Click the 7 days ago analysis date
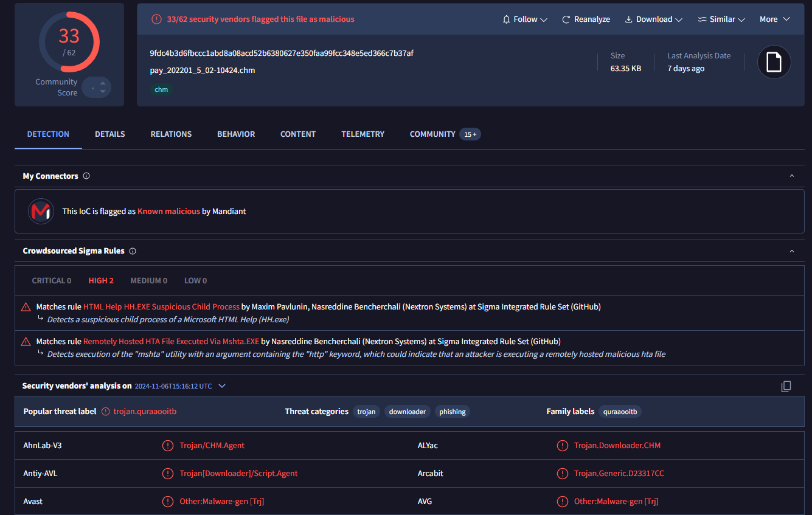The width and height of the screenshot is (812, 515). pos(686,69)
